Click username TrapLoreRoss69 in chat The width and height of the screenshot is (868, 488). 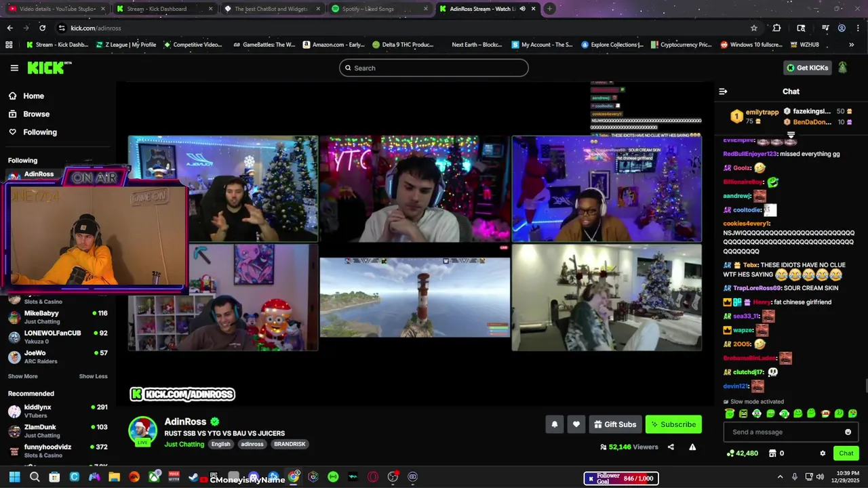click(x=757, y=288)
